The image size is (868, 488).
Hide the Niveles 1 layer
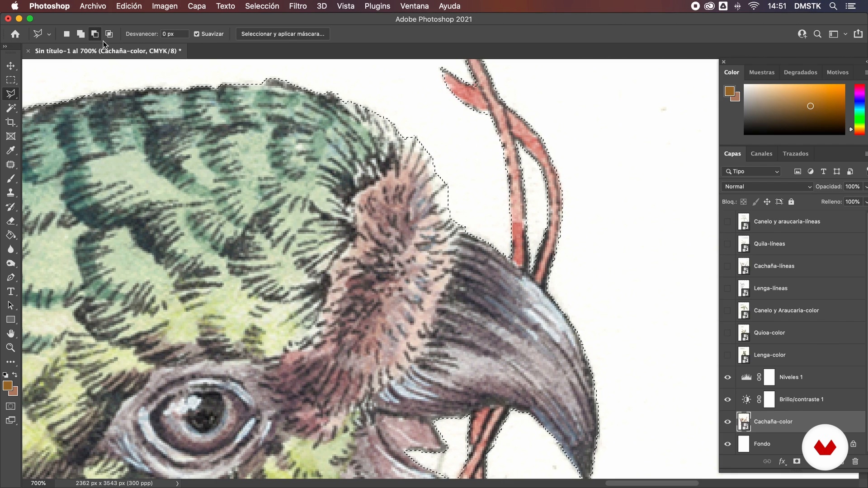727,377
